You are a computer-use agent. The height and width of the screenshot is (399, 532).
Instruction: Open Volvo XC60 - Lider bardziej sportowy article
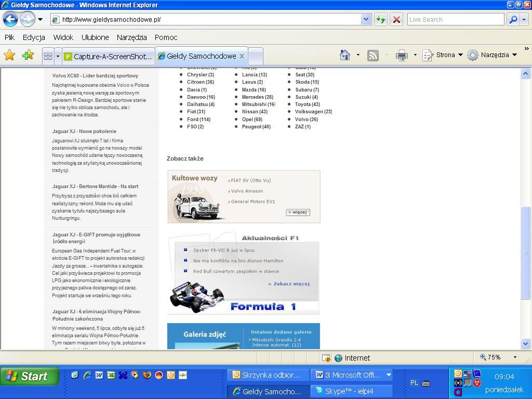point(95,76)
